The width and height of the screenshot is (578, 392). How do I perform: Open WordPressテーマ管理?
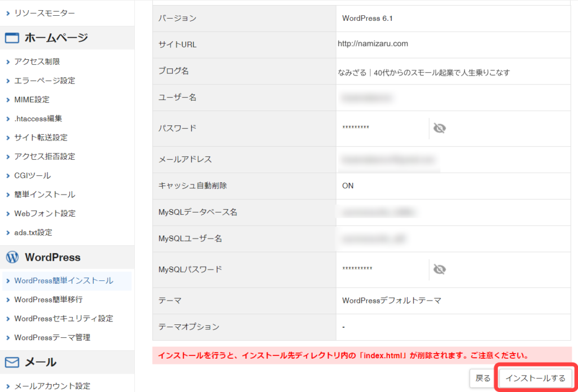tap(52, 337)
